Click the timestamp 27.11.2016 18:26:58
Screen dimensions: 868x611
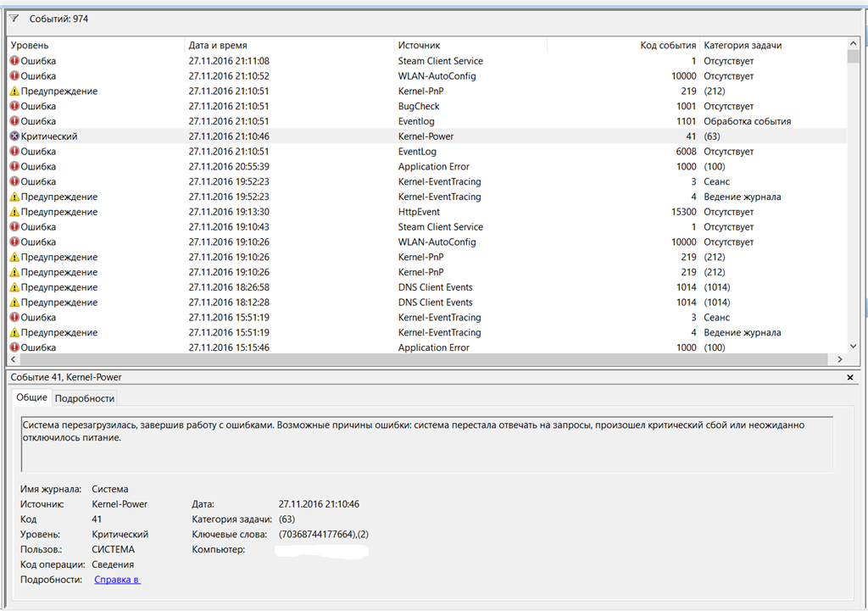pyautogui.click(x=229, y=287)
